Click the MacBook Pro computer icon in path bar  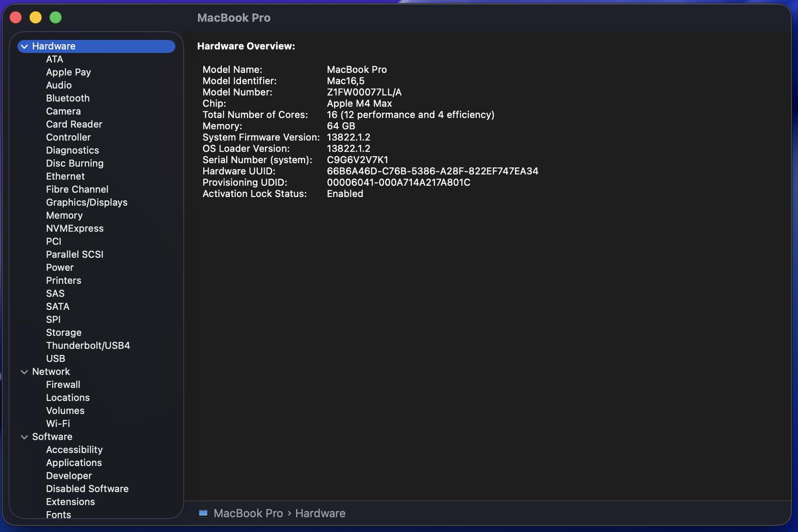[203, 513]
